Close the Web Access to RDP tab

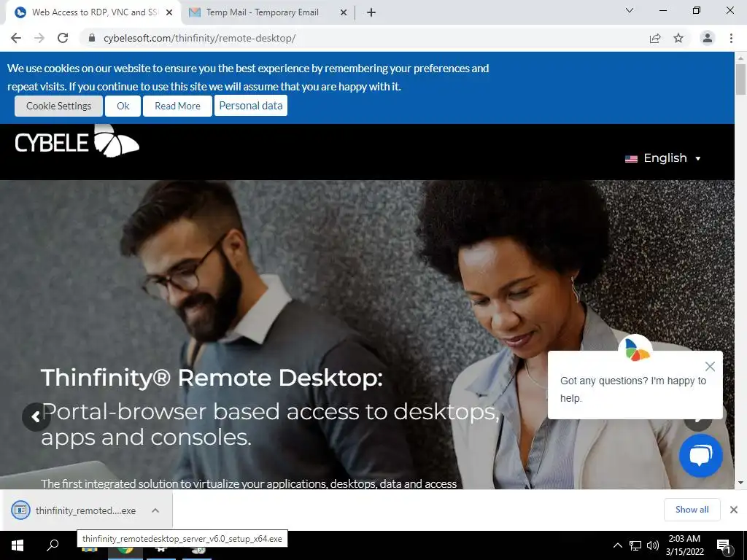point(169,12)
